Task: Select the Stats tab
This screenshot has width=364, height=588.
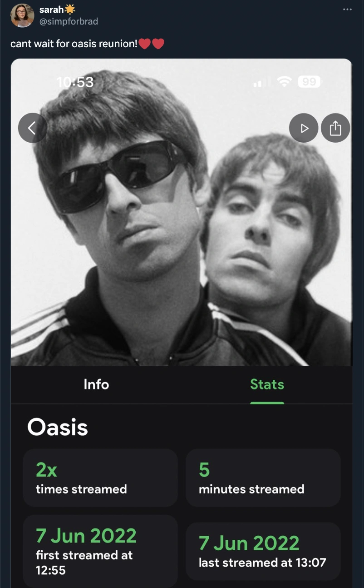Action: [x=267, y=384]
